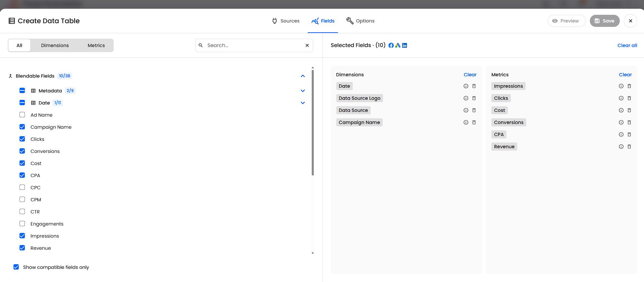
Task: Expand the Date field group chevron
Action: 303,103
